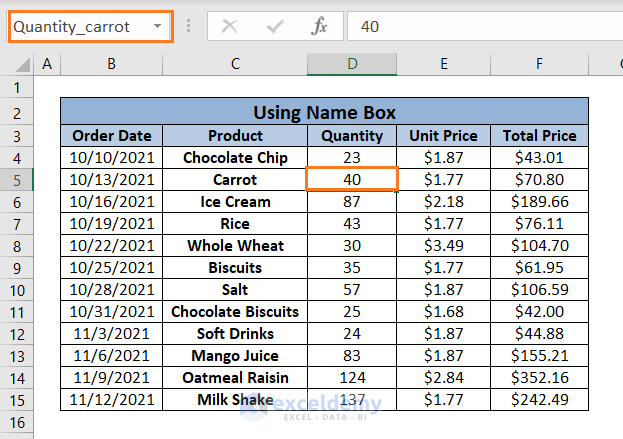Click the Select All corner triangle
This screenshot has height=439, width=623.
pyautogui.click(x=17, y=65)
